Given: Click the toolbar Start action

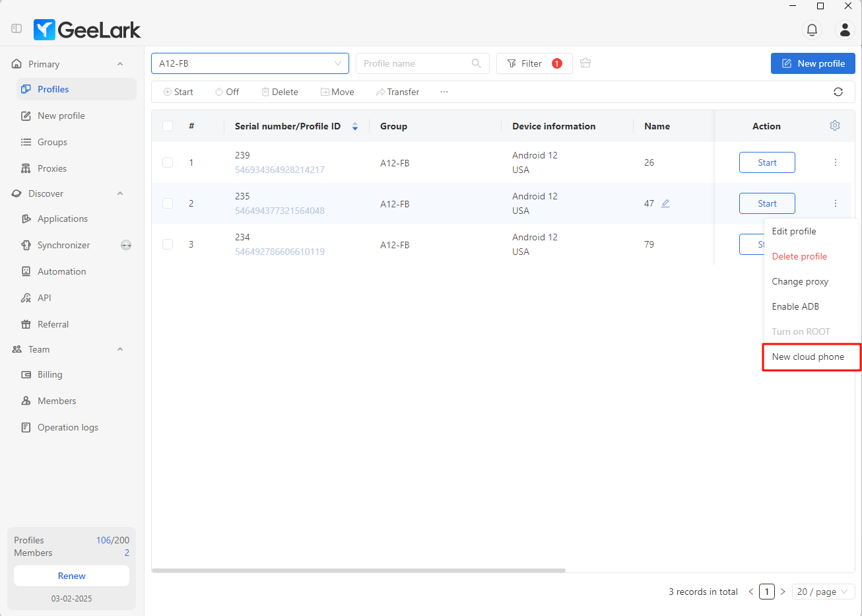Looking at the screenshot, I should click(x=178, y=92).
